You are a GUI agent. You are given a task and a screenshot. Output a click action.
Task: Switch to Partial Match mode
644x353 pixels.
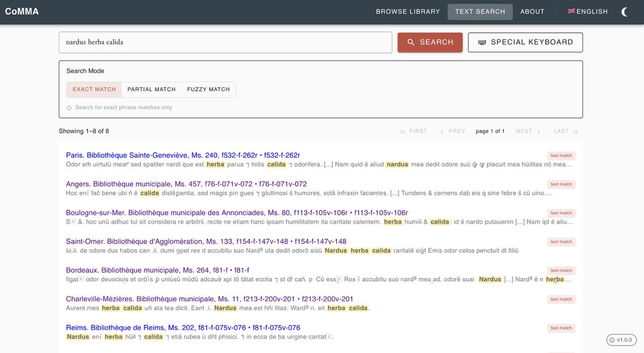click(x=151, y=90)
